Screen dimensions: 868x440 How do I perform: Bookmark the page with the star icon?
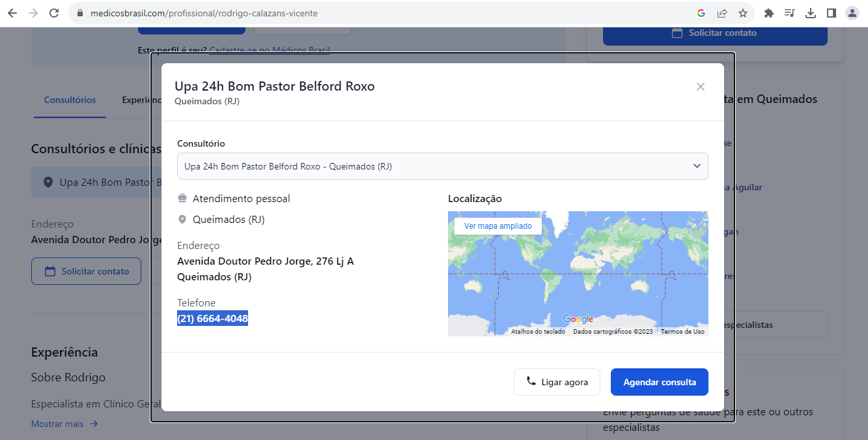[743, 13]
